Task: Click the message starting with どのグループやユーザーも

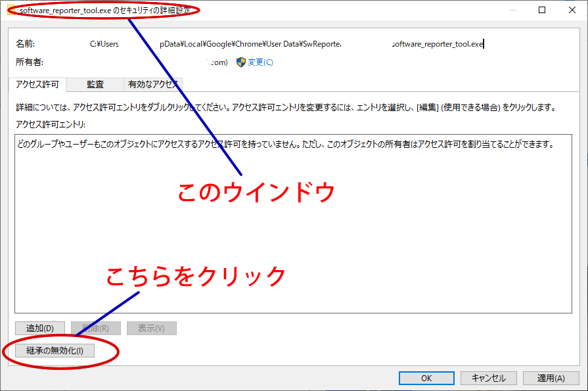Action: pyautogui.click(x=285, y=144)
